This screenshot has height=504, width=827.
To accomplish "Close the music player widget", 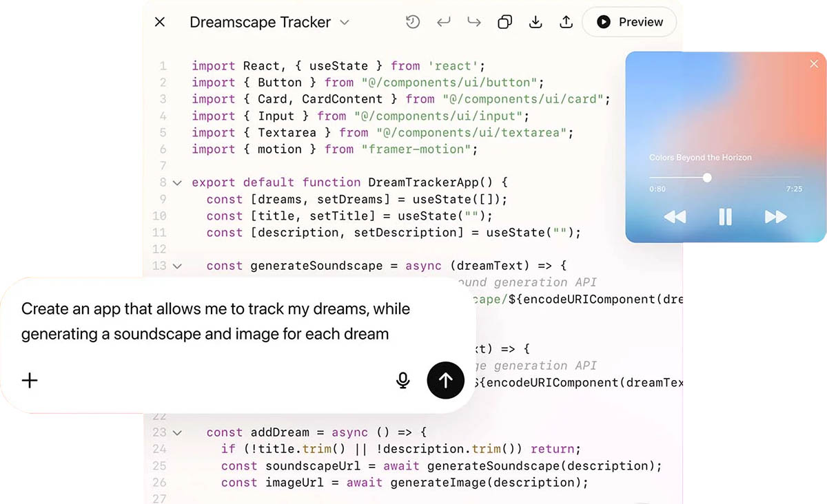I will (814, 64).
